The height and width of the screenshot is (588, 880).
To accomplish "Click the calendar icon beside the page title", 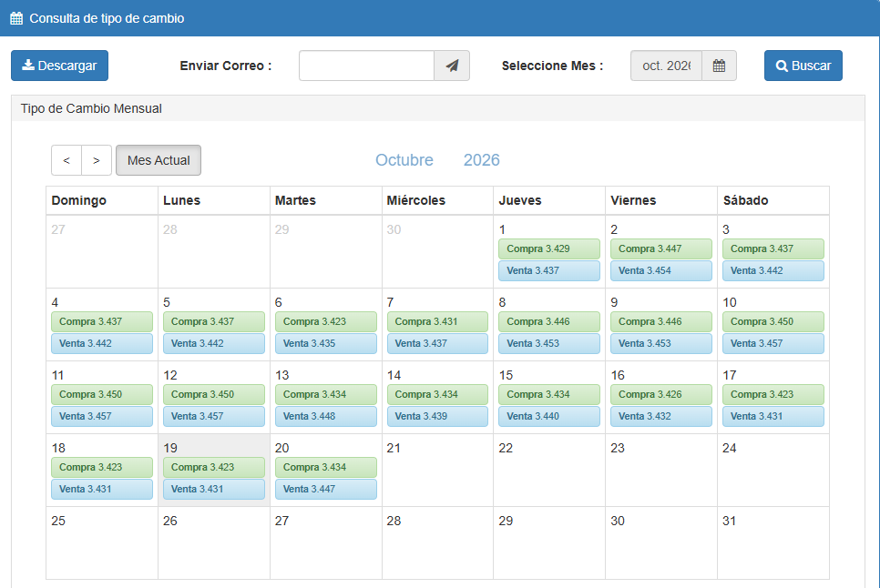I will coord(16,18).
